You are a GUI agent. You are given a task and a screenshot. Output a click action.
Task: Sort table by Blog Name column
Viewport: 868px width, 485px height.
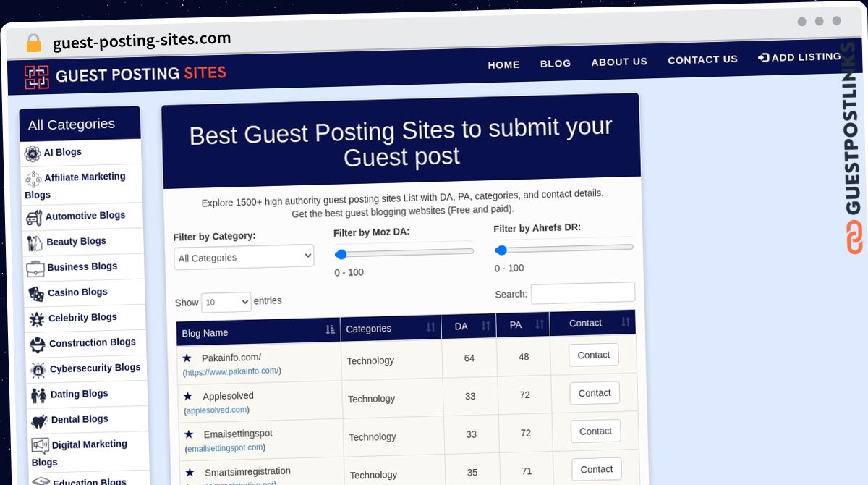coord(330,330)
